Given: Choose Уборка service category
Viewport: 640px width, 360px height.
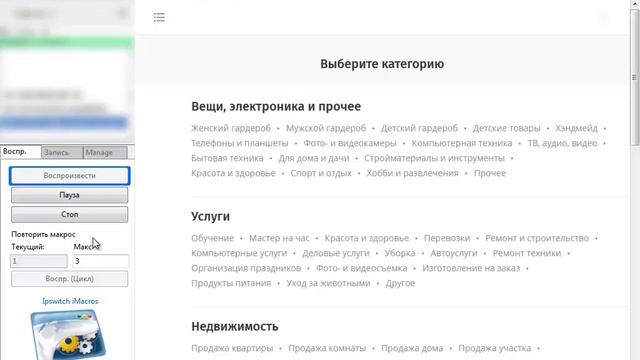Looking at the screenshot, I should click(400, 253).
